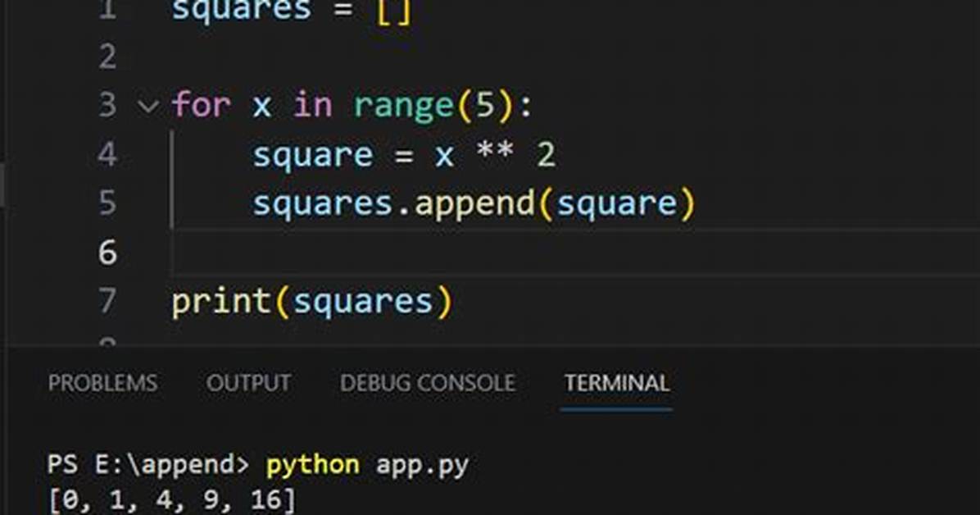Click line number 5 in gutter
Screen dimensions: 980x515
[x=107, y=203]
